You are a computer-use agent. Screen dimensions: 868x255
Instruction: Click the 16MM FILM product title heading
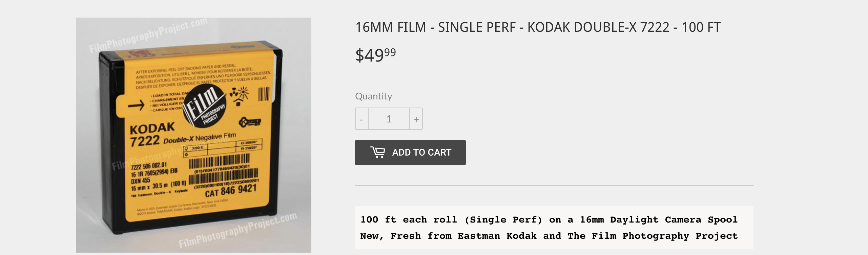(538, 27)
